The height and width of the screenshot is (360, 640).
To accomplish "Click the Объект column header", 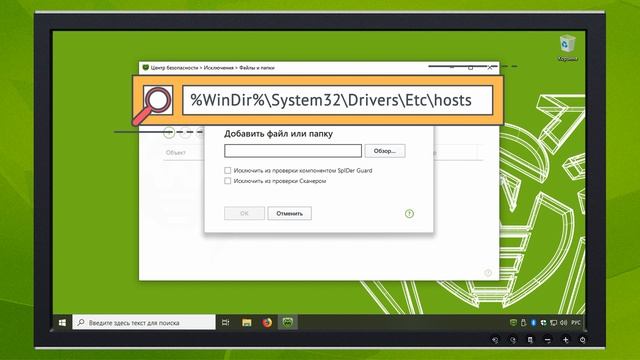I will (x=176, y=153).
